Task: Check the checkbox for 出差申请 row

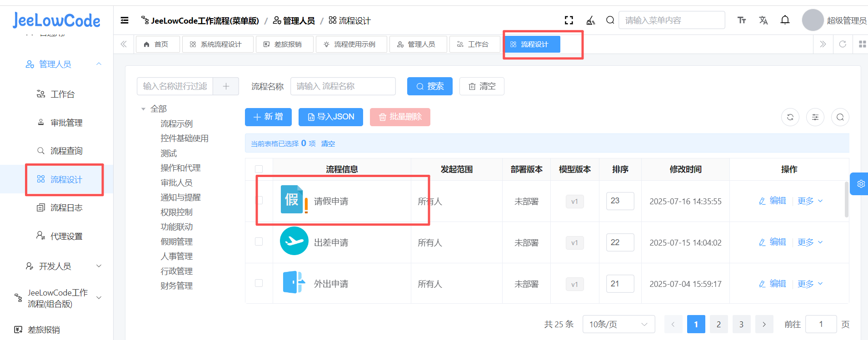Action: tap(259, 241)
